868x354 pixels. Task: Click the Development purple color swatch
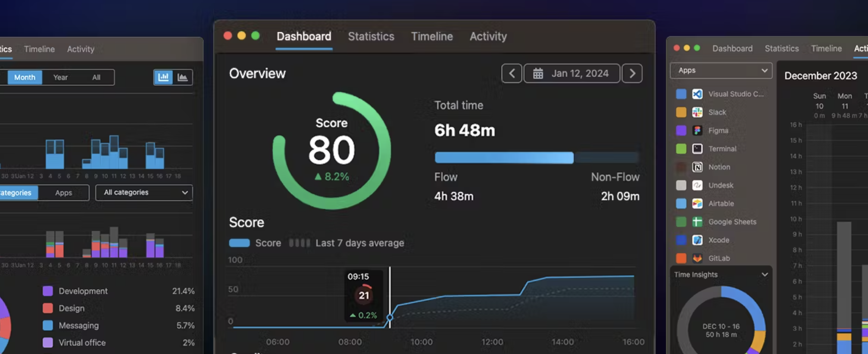pos(48,291)
